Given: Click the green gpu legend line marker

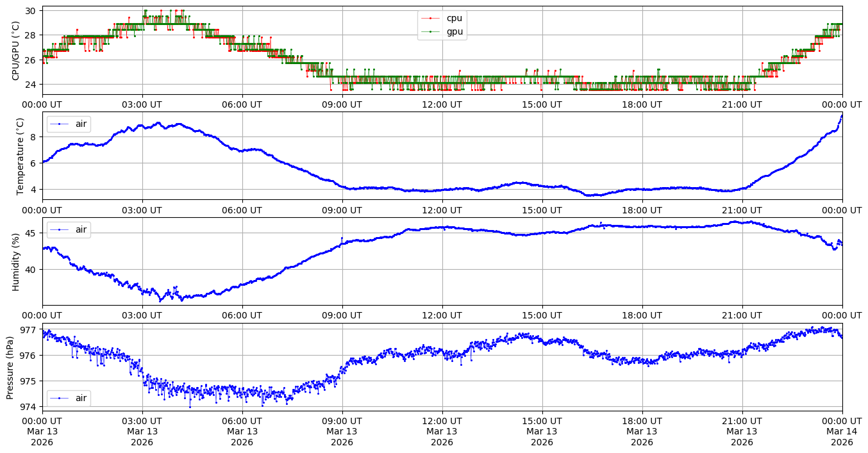Looking at the screenshot, I should pyautogui.click(x=431, y=31).
